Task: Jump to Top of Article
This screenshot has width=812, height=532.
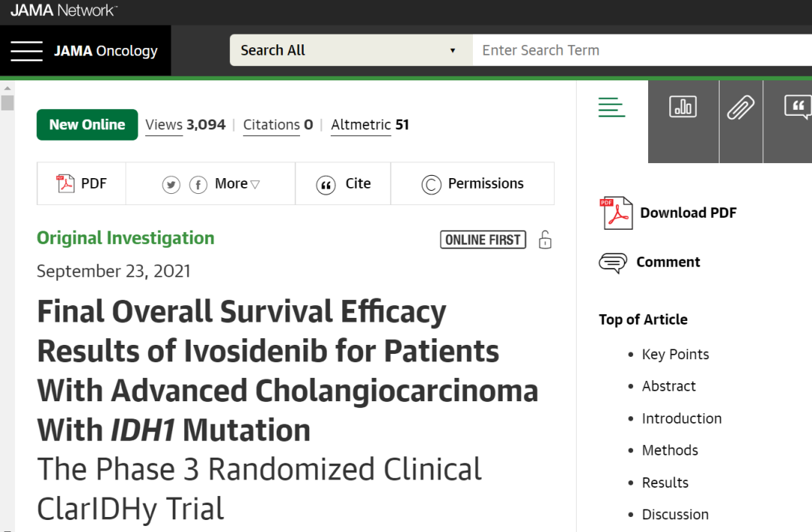Action: point(643,319)
